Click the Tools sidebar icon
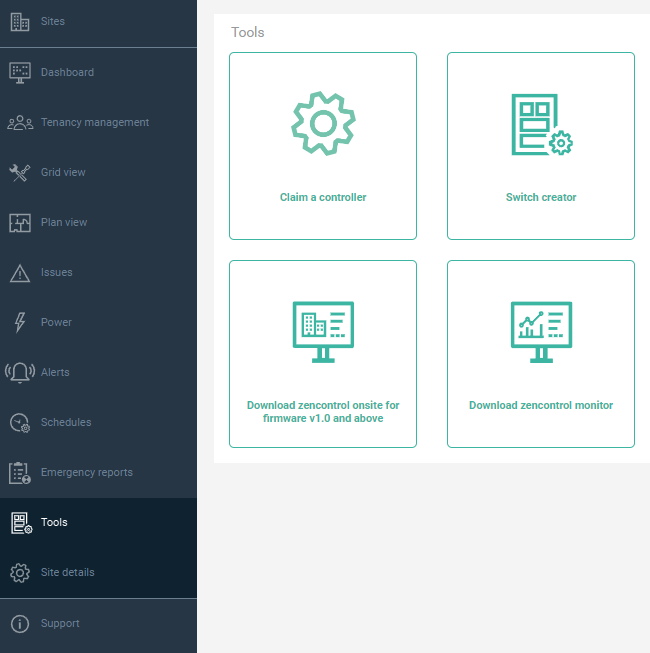650x653 pixels. [21, 523]
